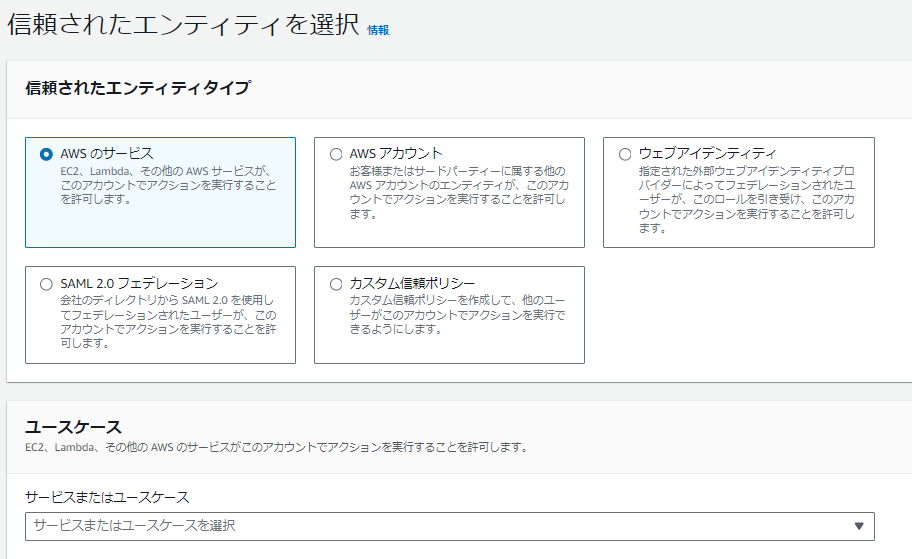Click the ユースケース section description line
This screenshot has width=912, height=559.
coord(276,447)
